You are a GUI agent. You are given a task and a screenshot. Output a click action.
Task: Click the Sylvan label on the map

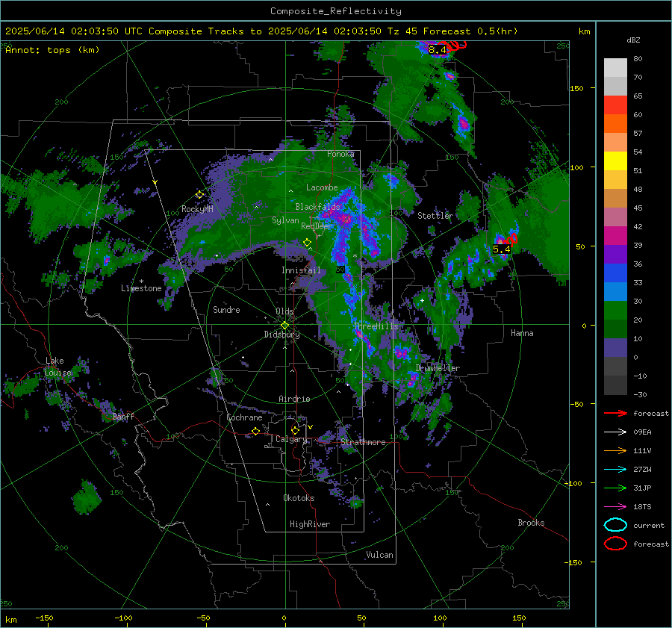click(x=285, y=220)
